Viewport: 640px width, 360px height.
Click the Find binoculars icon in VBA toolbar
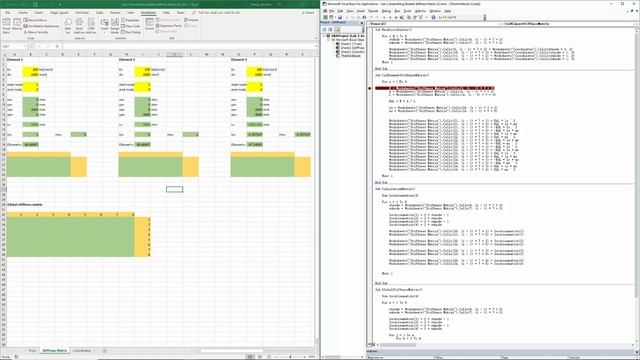(x=364, y=18)
